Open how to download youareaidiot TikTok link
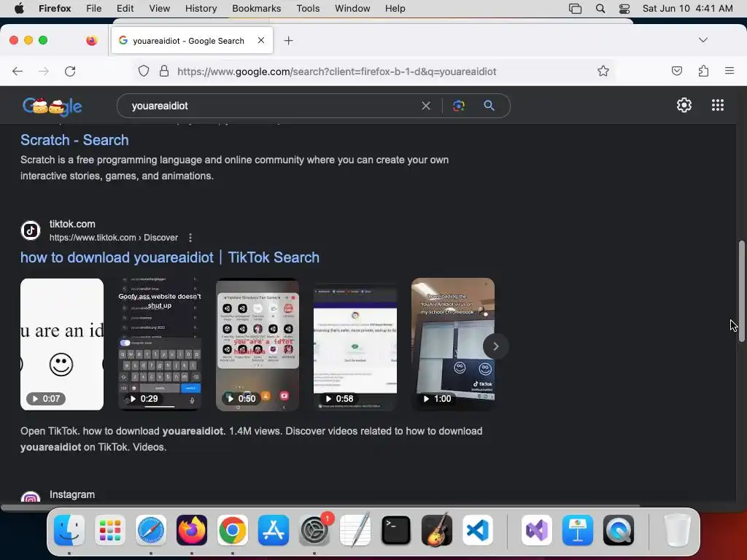This screenshot has height=560, width=747. point(169,257)
